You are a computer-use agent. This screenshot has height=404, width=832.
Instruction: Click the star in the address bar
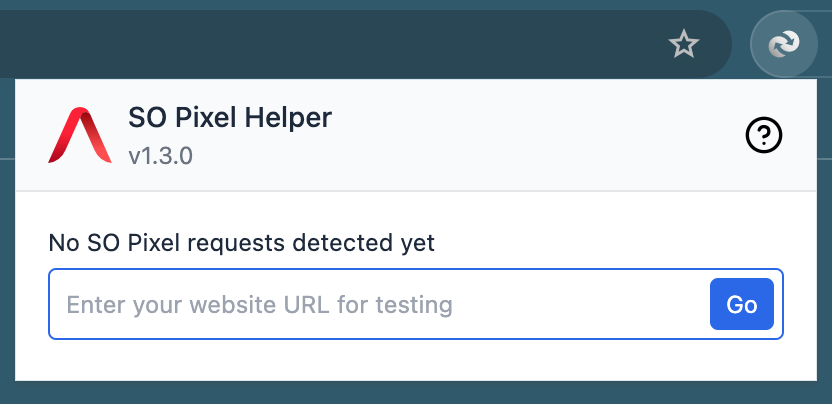(683, 43)
